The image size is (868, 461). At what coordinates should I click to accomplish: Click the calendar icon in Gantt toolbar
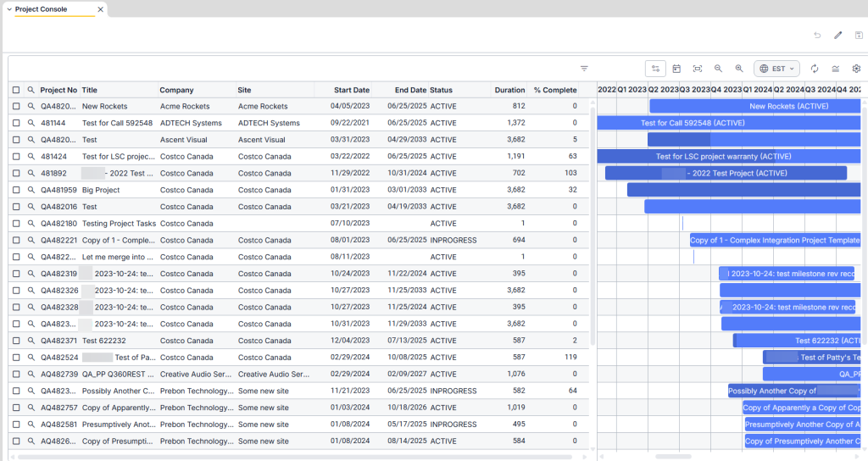(x=676, y=69)
